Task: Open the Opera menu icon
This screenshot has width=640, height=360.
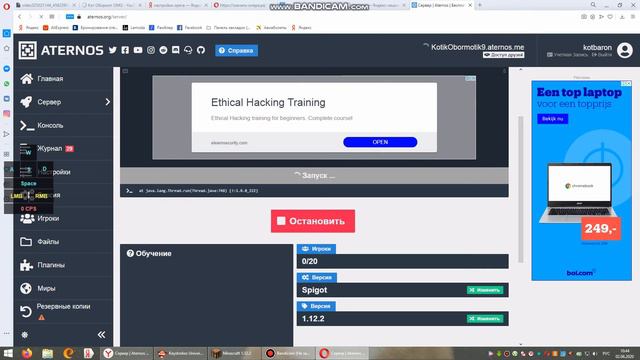Action: click(7, 7)
